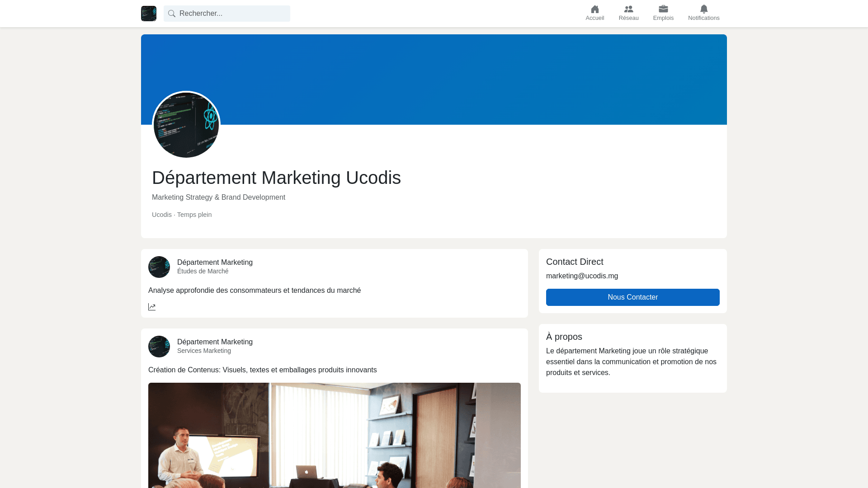
Task: Click the avatar on the Services Marketing post
Action: (159, 347)
